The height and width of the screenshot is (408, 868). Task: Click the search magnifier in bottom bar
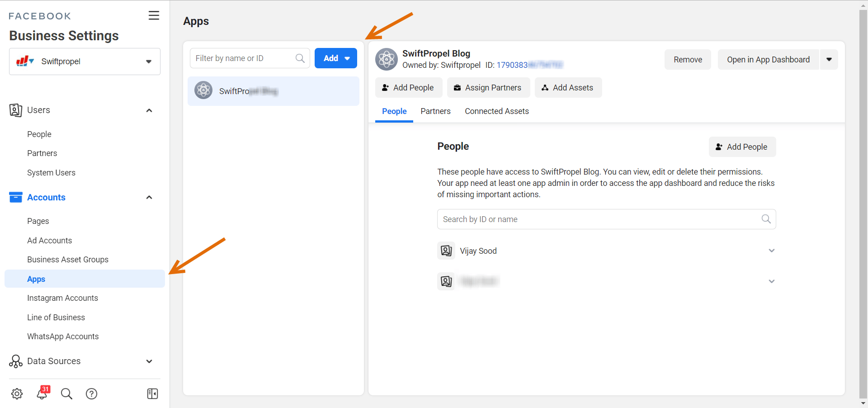(x=66, y=394)
